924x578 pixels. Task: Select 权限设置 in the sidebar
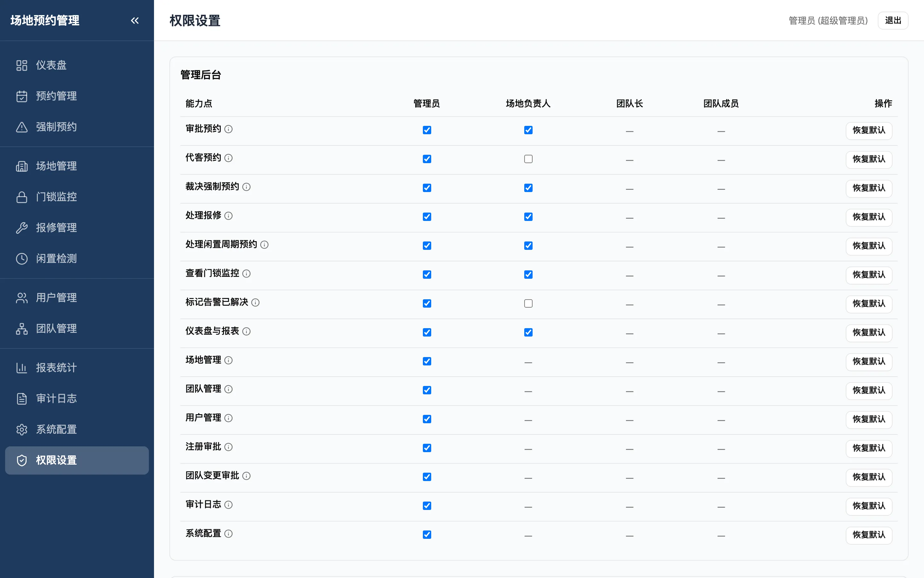pyautogui.click(x=77, y=460)
